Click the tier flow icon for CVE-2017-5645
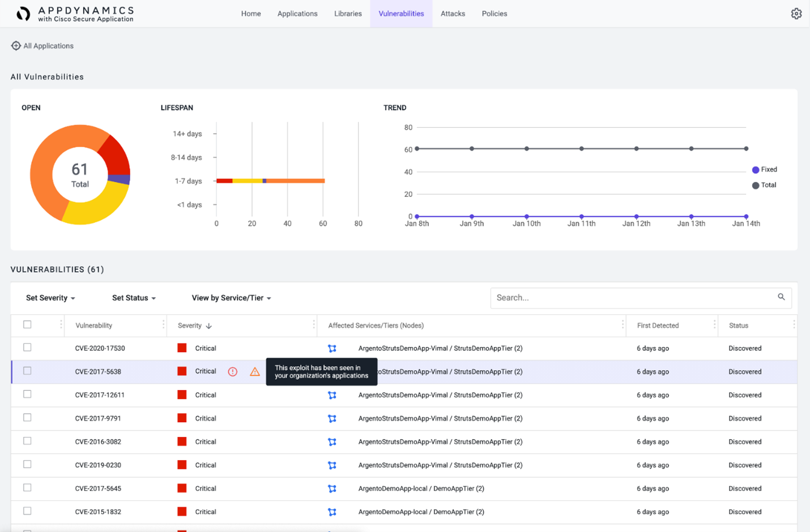This screenshot has height=532, width=810. tap(332, 488)
